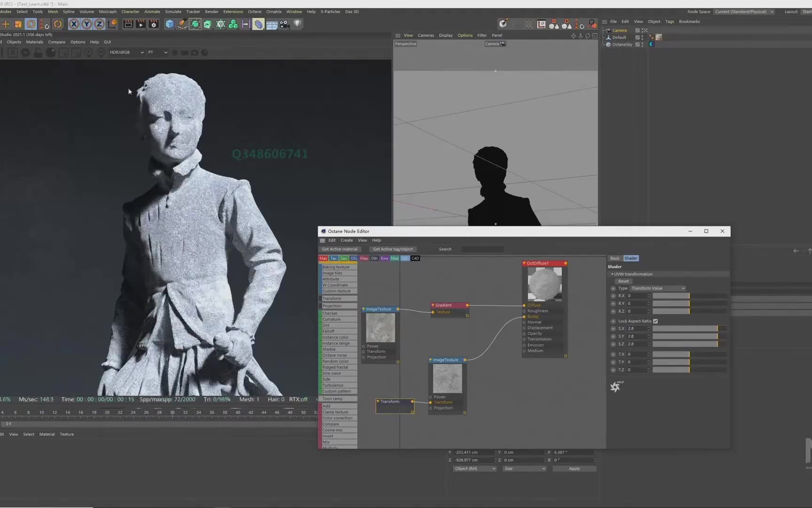Image resolution: width=812 pixels, height=508 pixels.
Task: Uncheck the Lock Aspect Ratio checkbox
Action: click(656, 321)
